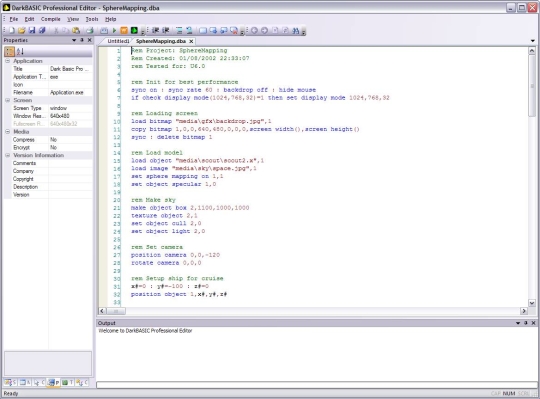
Task: Click the orange compile toolbar icon
Action: click(x=124, y=31)
